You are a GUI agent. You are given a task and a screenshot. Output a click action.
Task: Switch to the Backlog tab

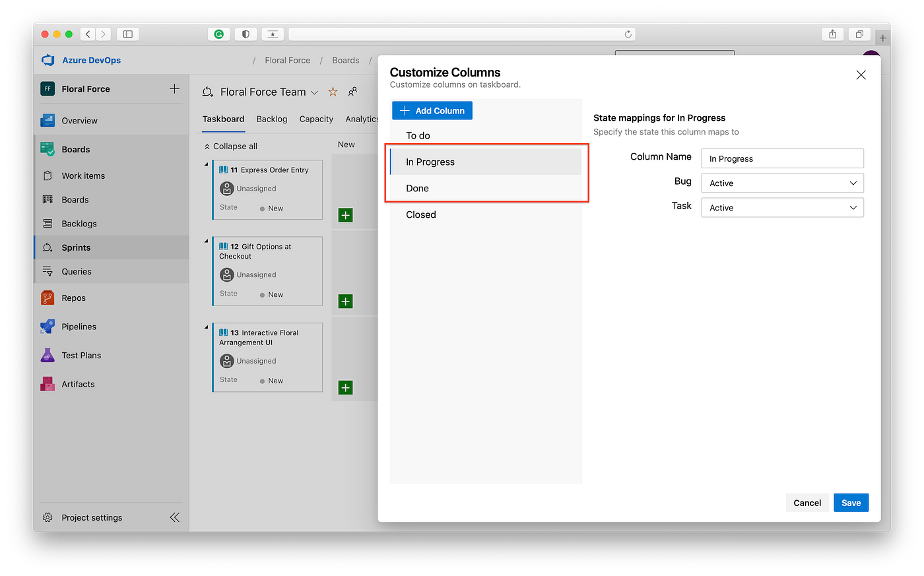[x=271, y=119]
